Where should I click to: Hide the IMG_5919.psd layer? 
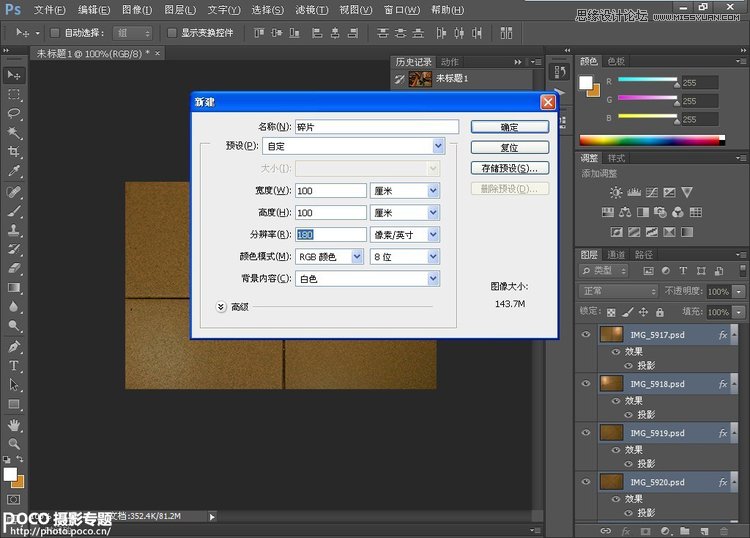click(x=586, y=433)
